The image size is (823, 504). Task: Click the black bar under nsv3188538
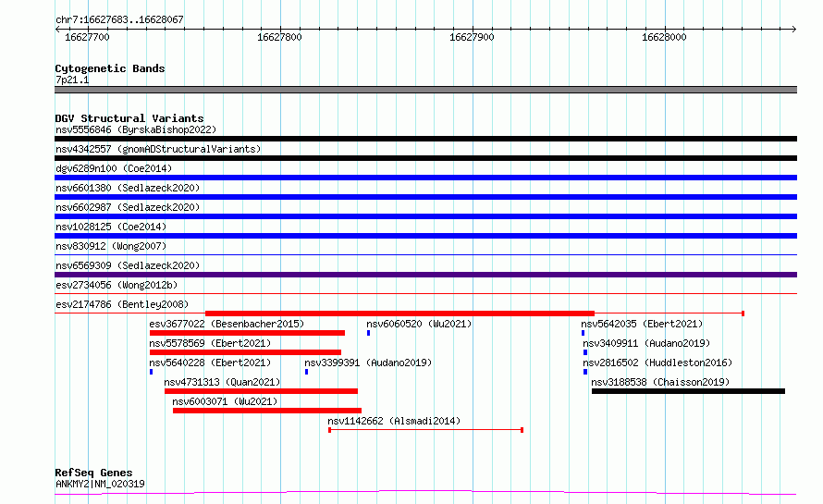pyautogui.click(x=688, y=391)
